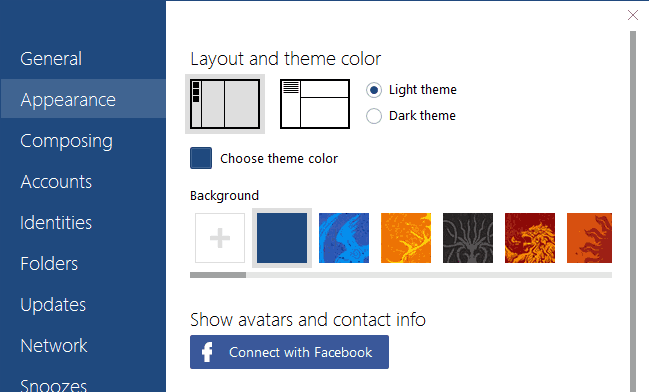Select the three-column vertical layout icon
649x392 pixels.
coord(225,104)
